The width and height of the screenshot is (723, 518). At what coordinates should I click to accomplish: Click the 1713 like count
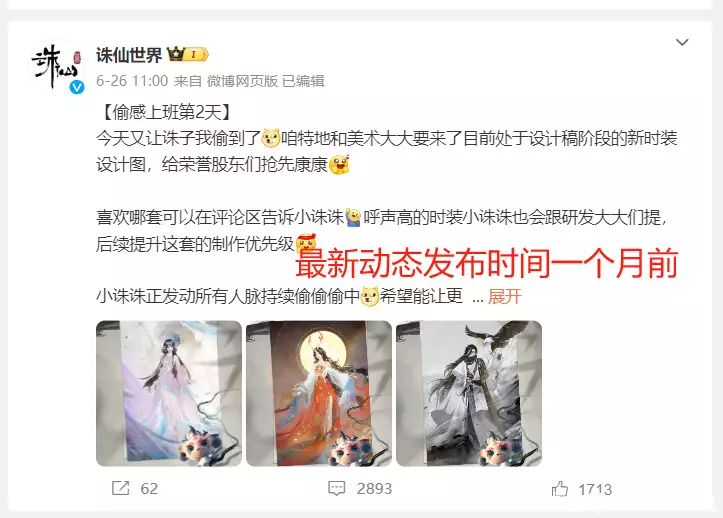tap(595, 489)
